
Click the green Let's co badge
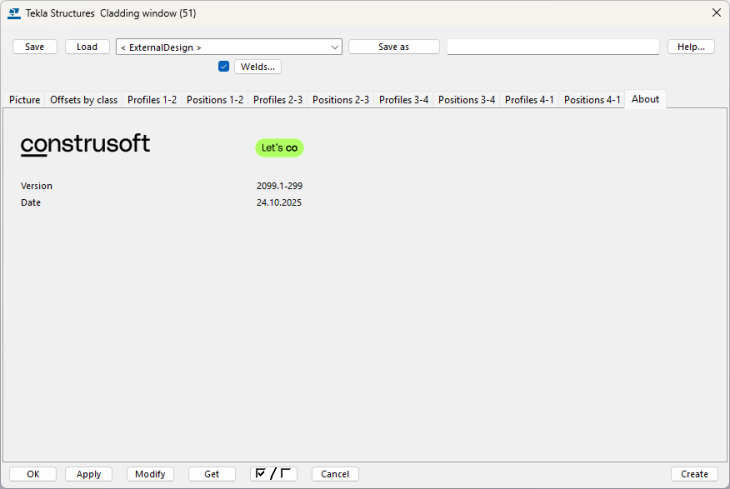279,148
